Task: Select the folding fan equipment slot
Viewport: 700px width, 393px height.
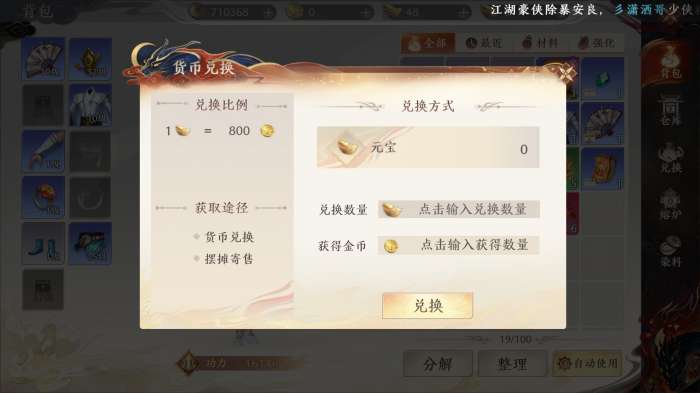Action: [43, 59]
